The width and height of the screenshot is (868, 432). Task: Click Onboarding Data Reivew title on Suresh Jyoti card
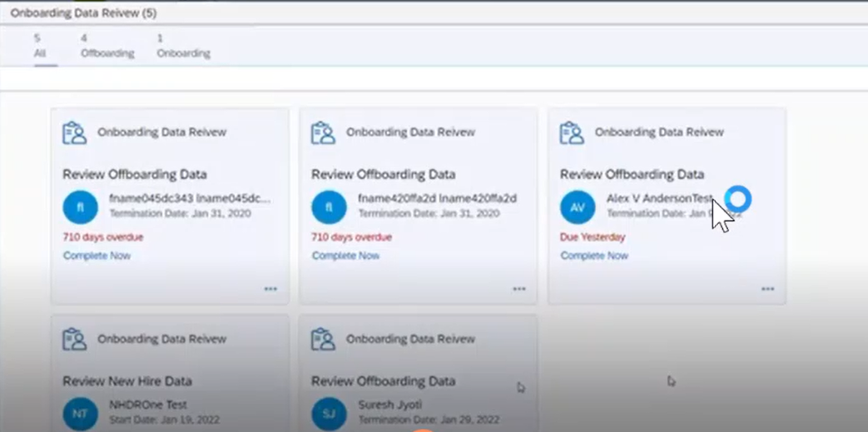coord(410,339)
